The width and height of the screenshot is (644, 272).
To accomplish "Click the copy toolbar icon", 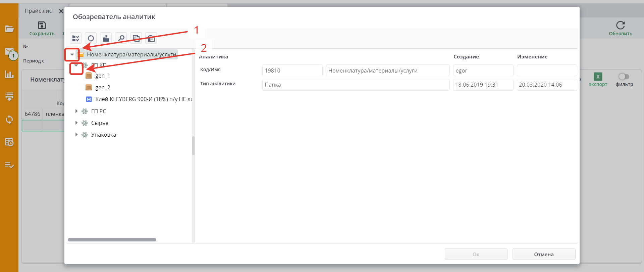I will 136,38.
